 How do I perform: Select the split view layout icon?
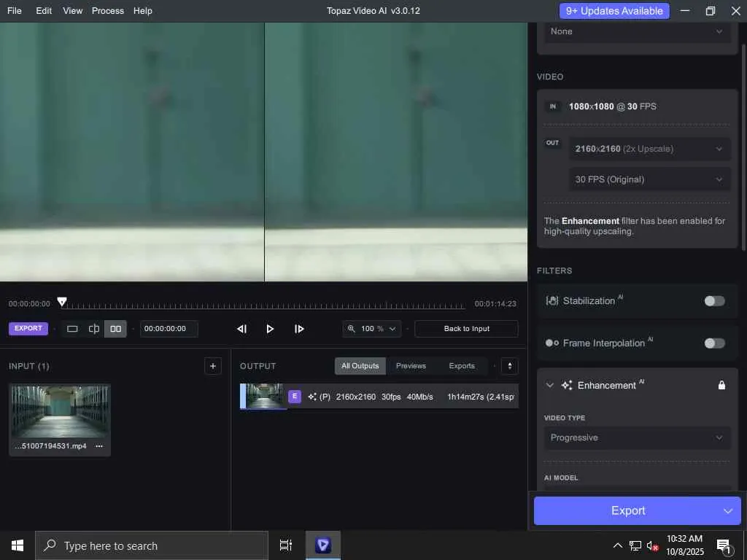click(x=94, y=329)
